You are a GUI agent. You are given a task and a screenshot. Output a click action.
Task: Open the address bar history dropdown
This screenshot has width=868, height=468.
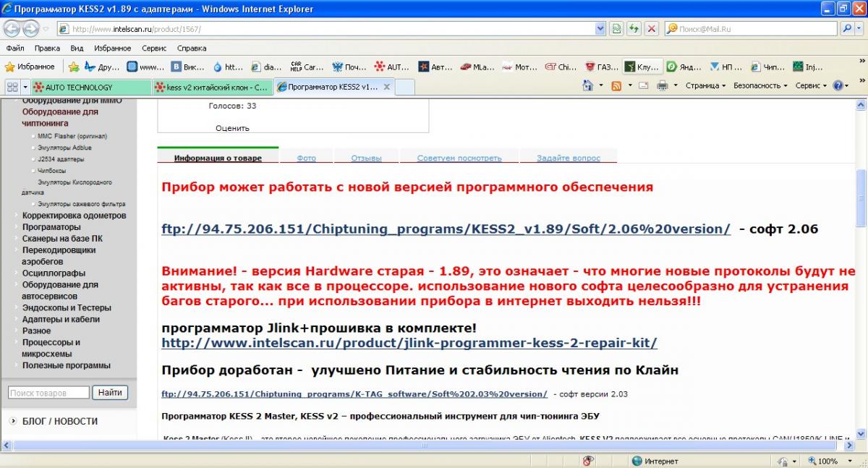pyautogui.click(x=600, y=29)
